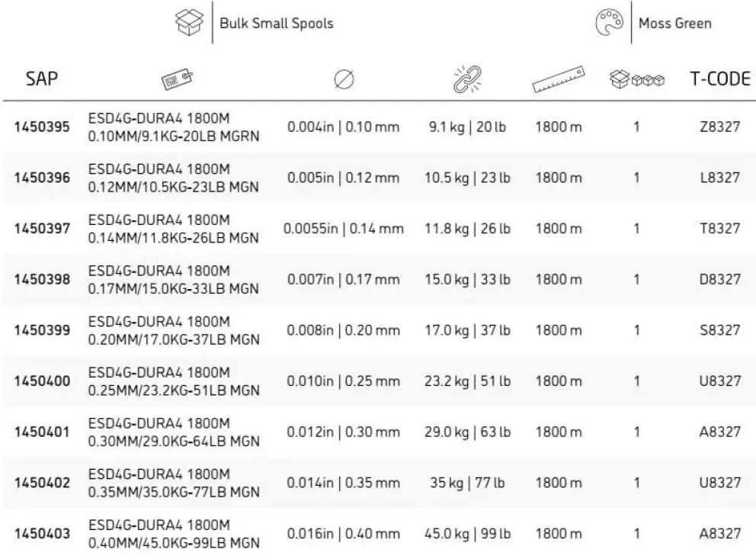
Task: Click the color palette icon
Action: point(610,22)
